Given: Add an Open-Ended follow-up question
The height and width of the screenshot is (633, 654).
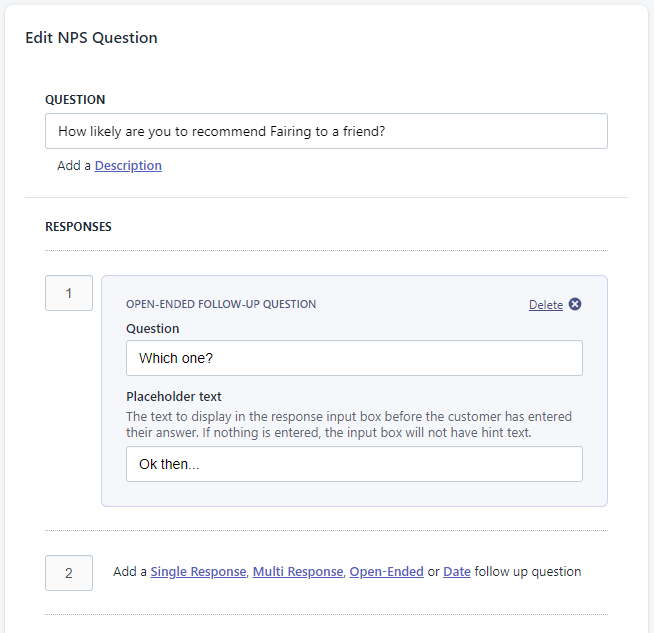Looking at the screenshot, I should (x=386, y=572).
